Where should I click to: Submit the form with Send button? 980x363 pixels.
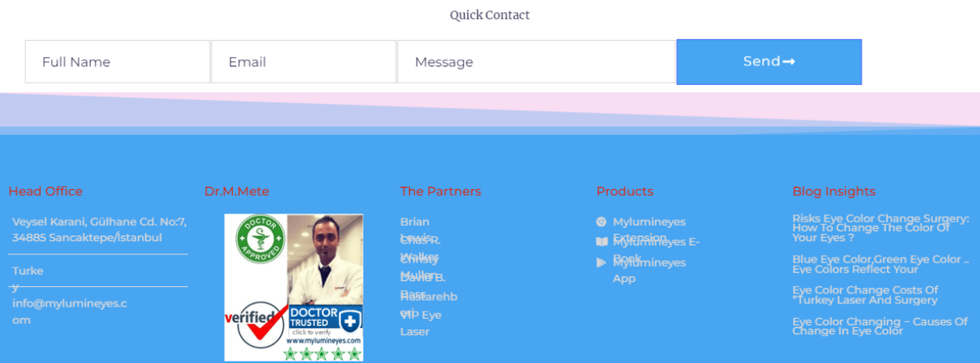coord(769,61)
